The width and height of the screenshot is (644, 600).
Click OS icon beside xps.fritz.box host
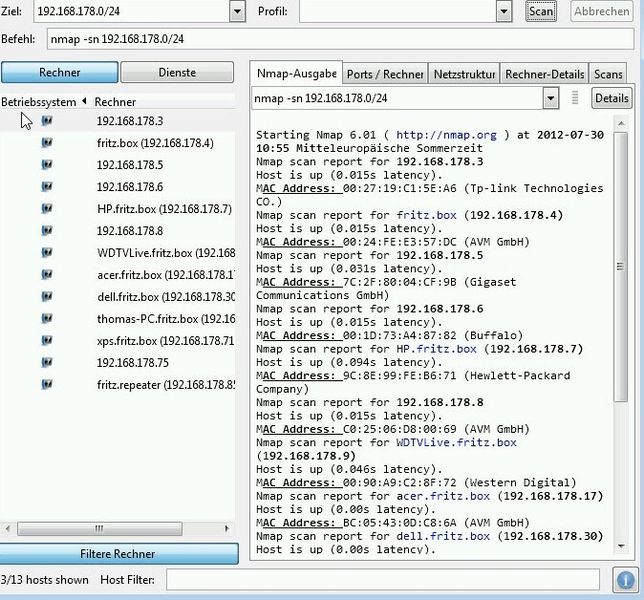click(47, 340)
